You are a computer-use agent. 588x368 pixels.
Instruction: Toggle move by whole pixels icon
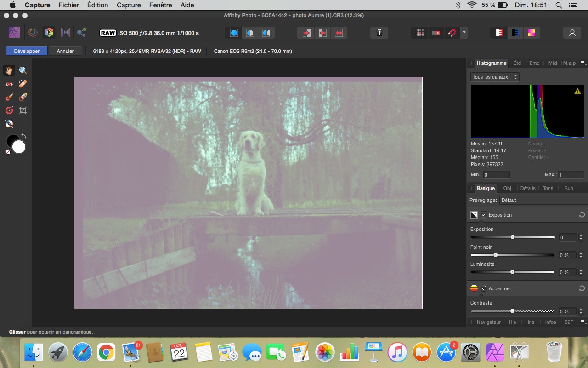[436, 33]
